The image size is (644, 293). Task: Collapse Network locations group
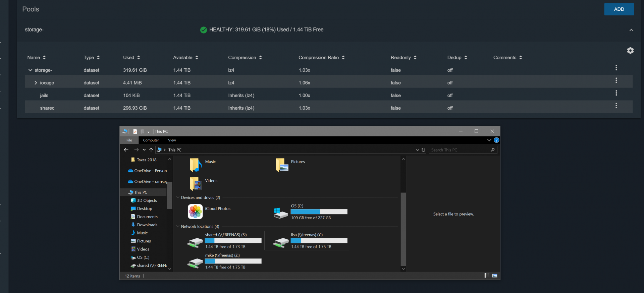pos(178,226)
